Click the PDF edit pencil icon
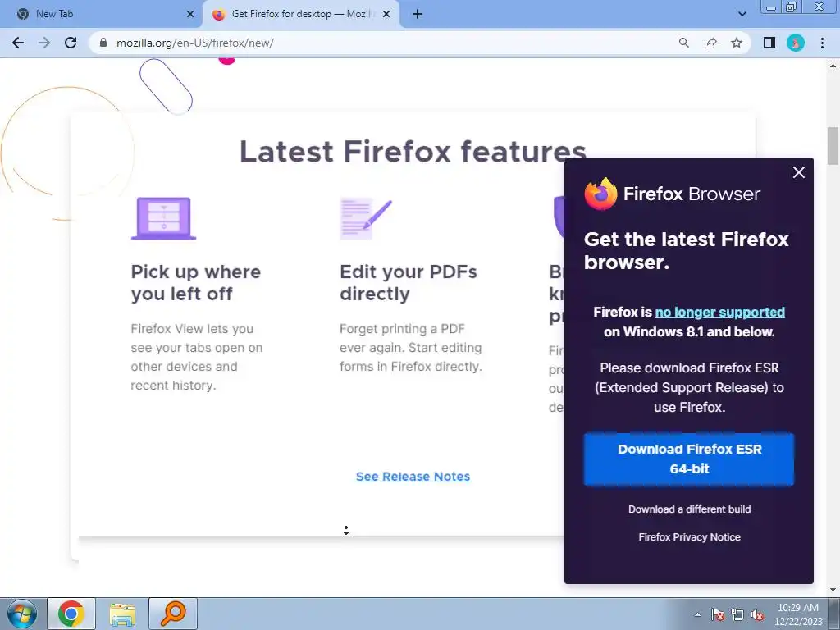This screenshot has width=840, height=630. [366, 218]
